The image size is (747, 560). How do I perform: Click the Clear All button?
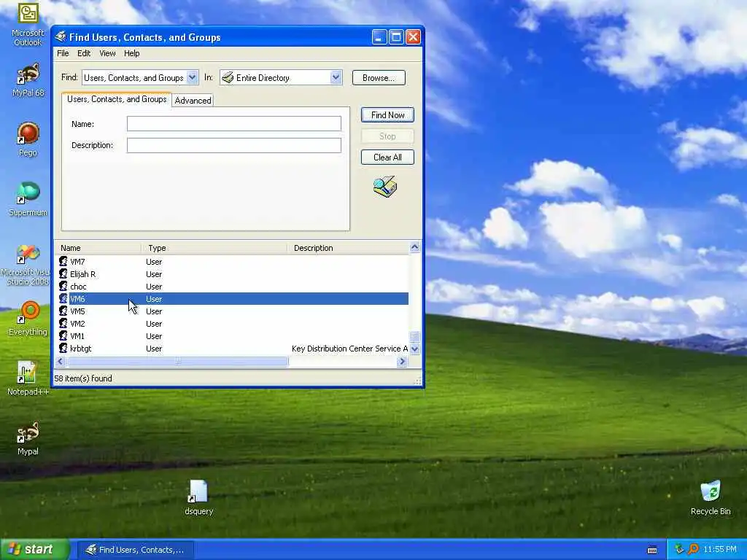(387, 157)
